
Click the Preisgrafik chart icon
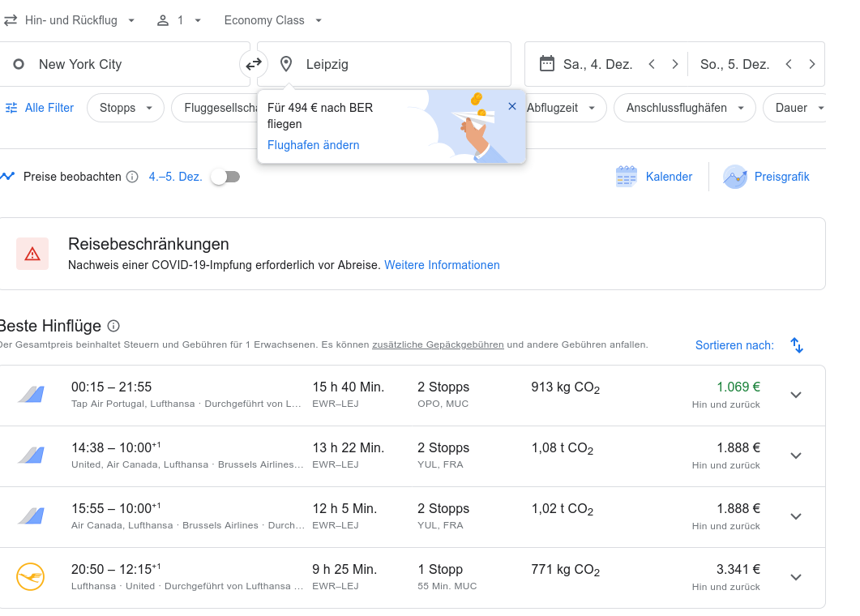(x=735, y=177)
